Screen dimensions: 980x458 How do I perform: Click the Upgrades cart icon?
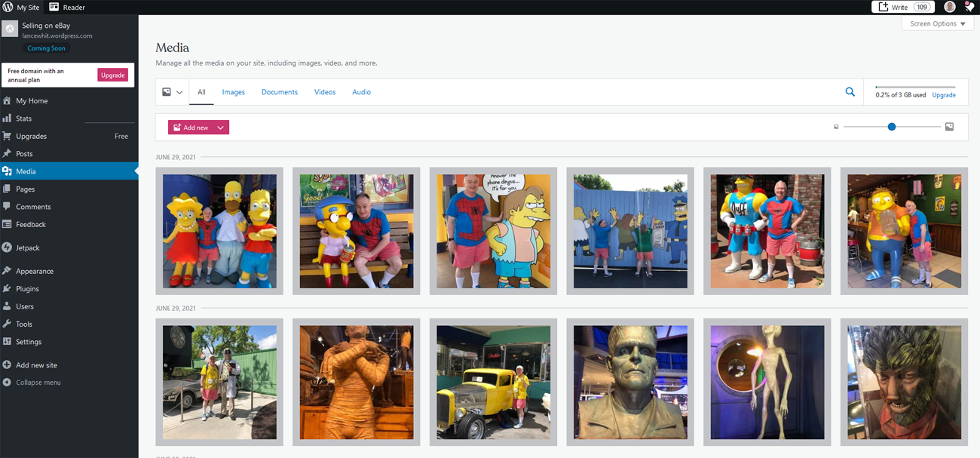(7, 136)
